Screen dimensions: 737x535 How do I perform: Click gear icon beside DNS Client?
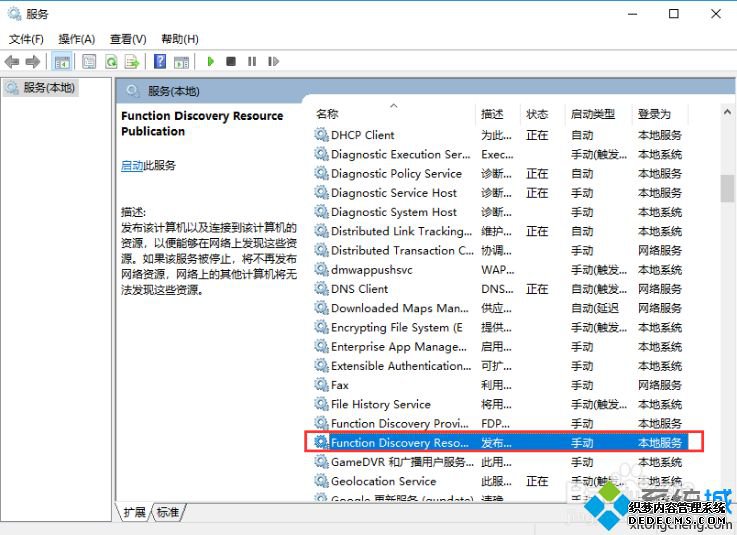click(321, 289)
